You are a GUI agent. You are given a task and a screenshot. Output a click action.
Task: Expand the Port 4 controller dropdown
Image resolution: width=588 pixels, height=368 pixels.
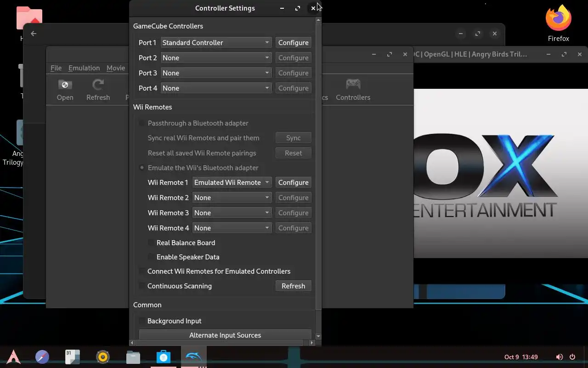point(216,88)
